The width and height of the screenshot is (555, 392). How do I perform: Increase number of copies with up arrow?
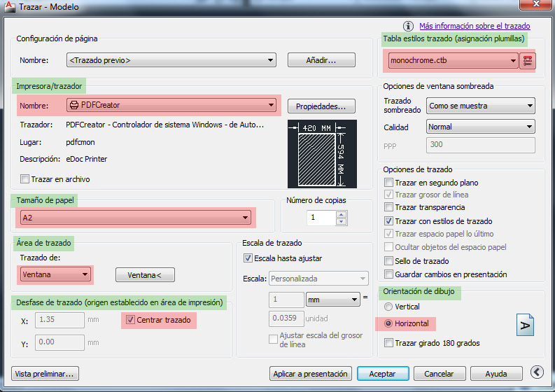click(341, 215)
